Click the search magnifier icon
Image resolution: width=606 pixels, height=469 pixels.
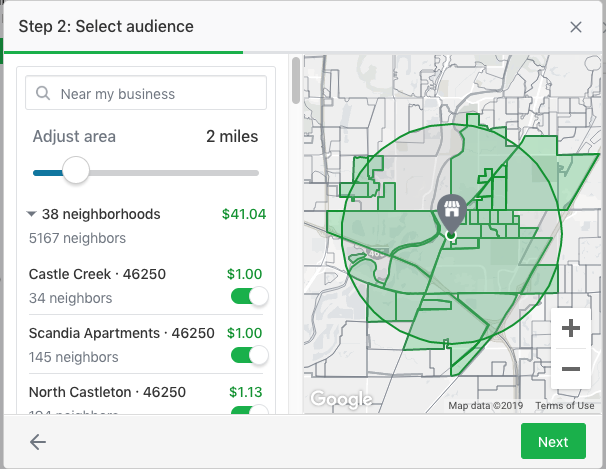(x=44, y=94)
